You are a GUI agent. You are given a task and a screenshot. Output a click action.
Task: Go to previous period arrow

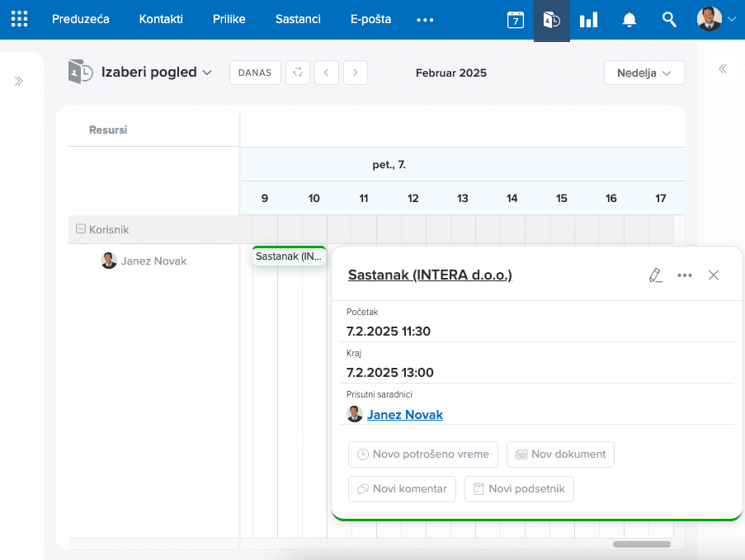pos(327,73)
